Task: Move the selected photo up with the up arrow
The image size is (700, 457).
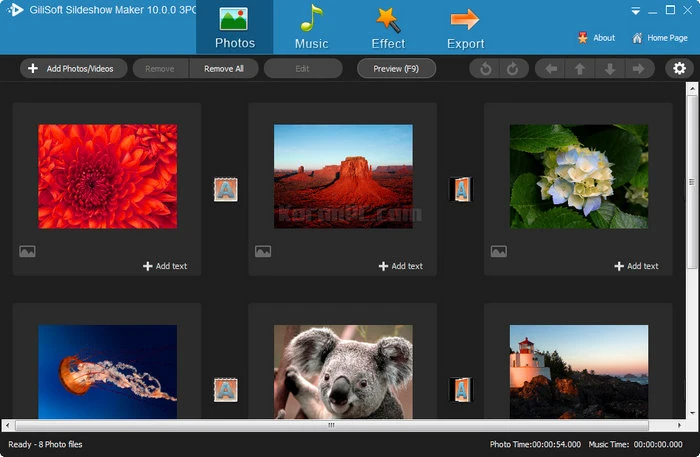Action: 579,68
